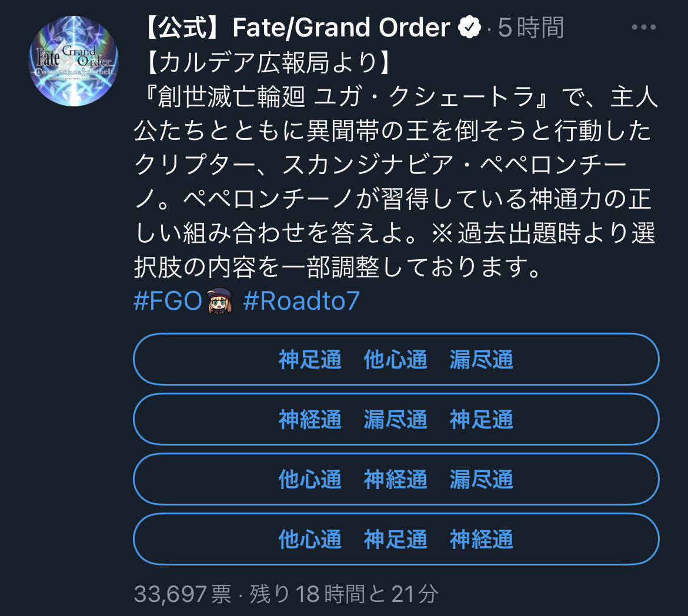The width and height of the screenshot is (688, 616).
Task: Vote for 神経通 漏尽通 神足通 poll option
Action: tap(396, 419)
